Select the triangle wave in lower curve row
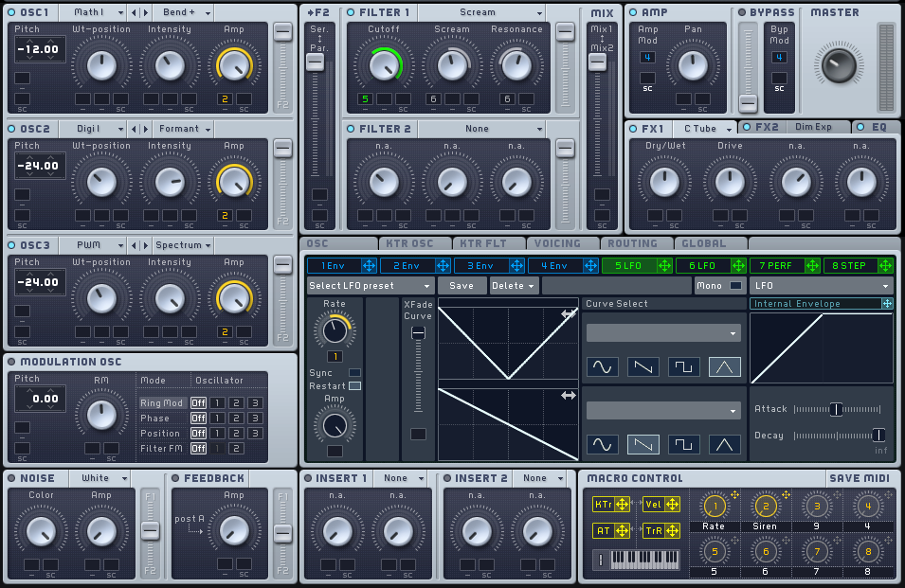905x588 pixels. coord(724,444)
